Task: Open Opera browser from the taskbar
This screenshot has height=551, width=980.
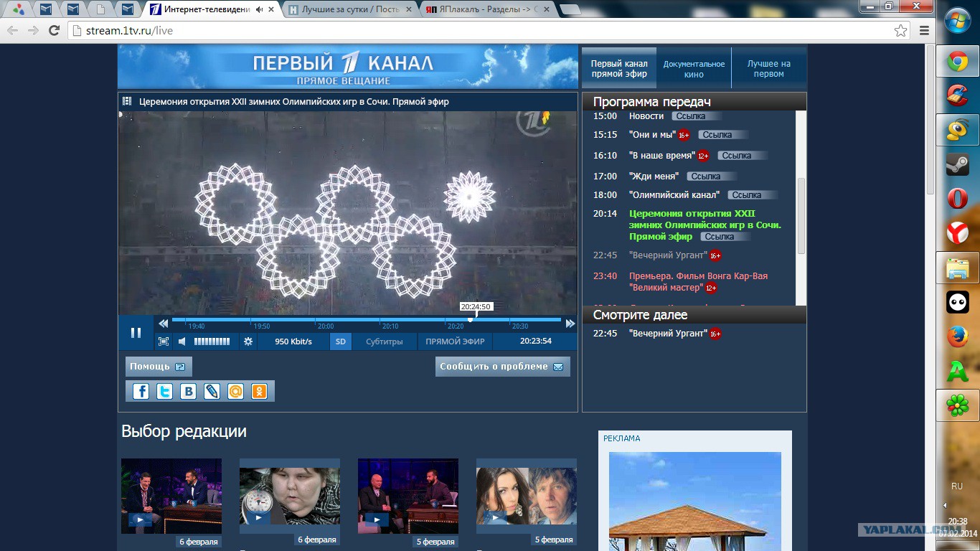Action: pos(957,198)
